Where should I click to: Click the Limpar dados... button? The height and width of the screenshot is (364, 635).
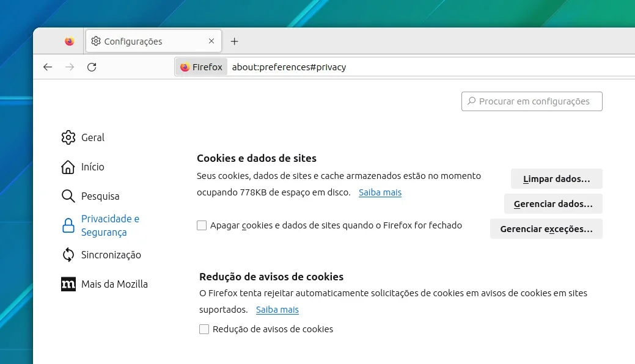(556, 178)
